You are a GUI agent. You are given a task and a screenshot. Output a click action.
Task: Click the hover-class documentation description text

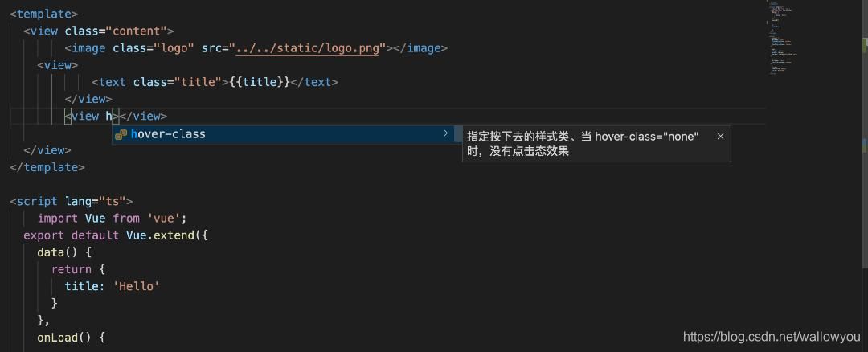tap(583, 144)
